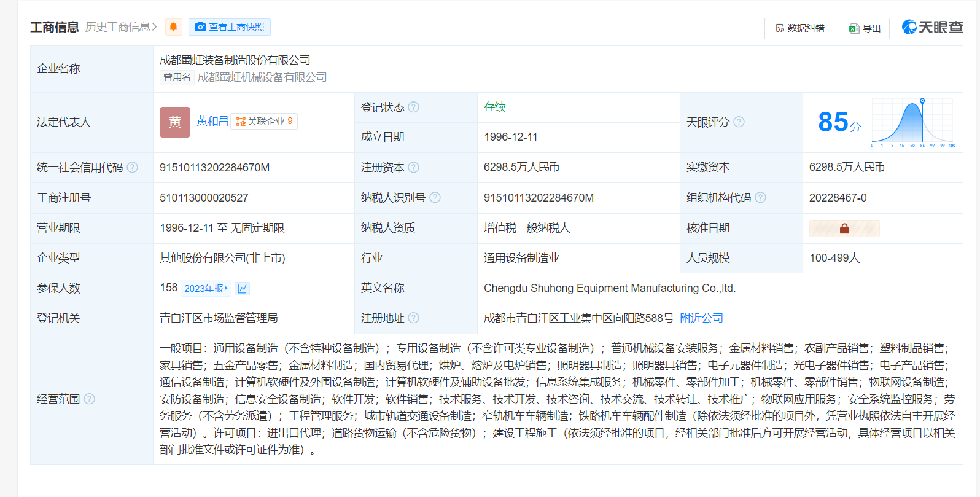Expand the 2023年报 year dropdown
Image resolution: width=980 pixels, height=497 pixels.
[x=206, y=288]
